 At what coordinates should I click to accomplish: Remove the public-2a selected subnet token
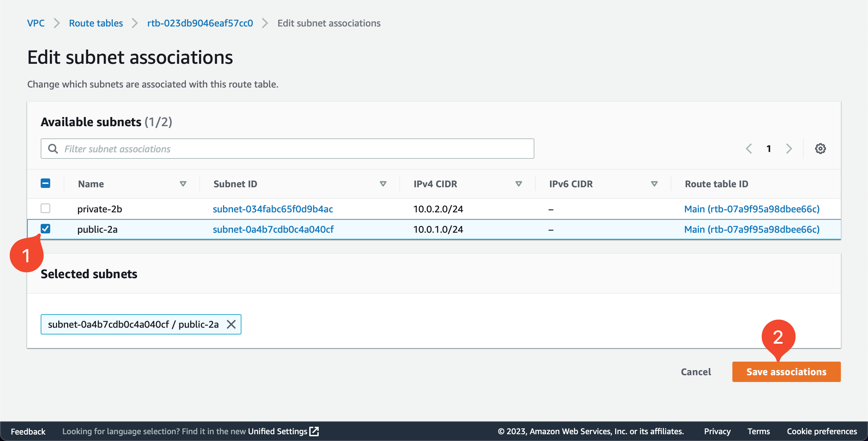pyautogui.click(x=232, y=324)
